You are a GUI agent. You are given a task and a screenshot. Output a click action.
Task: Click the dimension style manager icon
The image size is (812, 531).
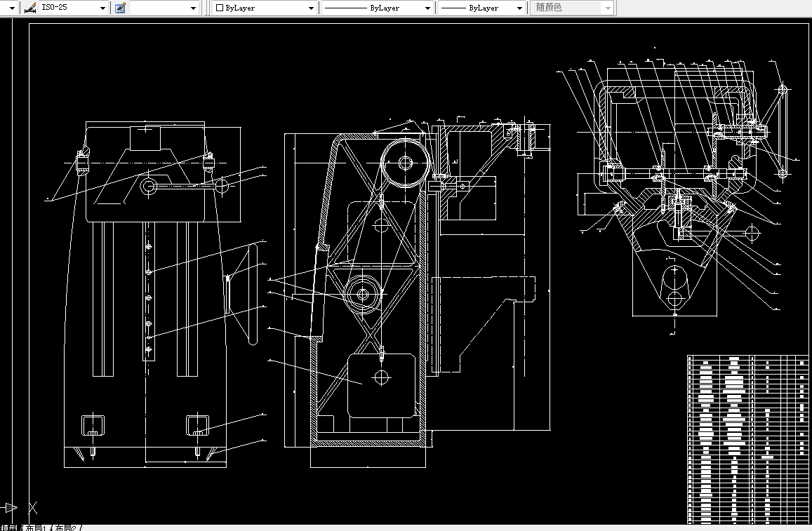pyautogui.click(x=31, y=8)
